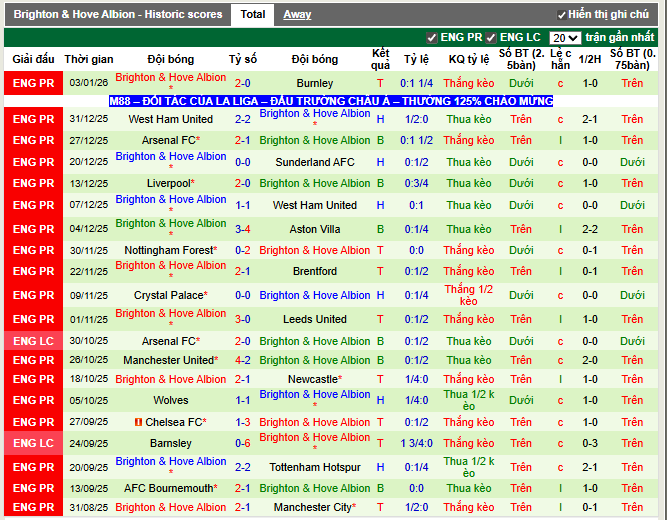
Task: Open Tottenham Hotspur team link
Action: coord(315,467)
